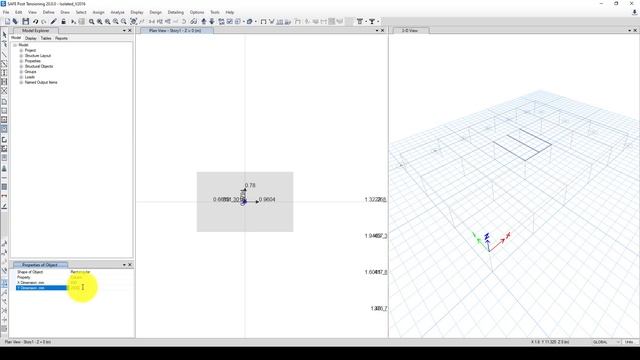Click the Redo arrow icon

(x=44, y=22)
